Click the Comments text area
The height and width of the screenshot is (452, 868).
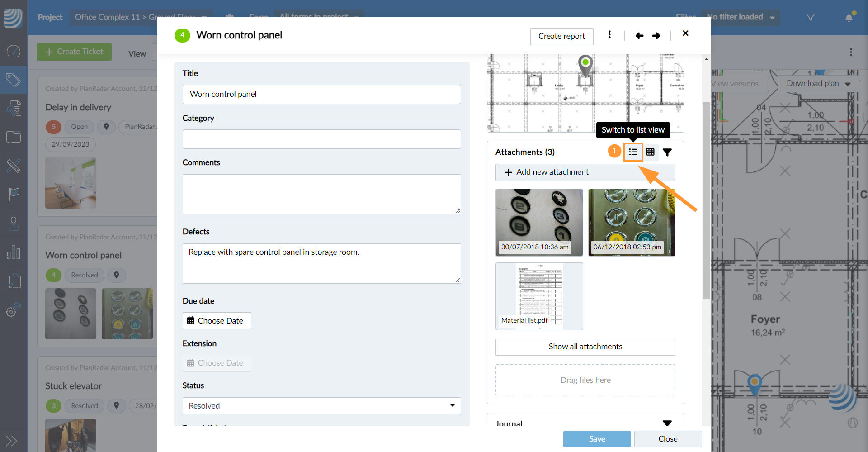click(322, 195)
